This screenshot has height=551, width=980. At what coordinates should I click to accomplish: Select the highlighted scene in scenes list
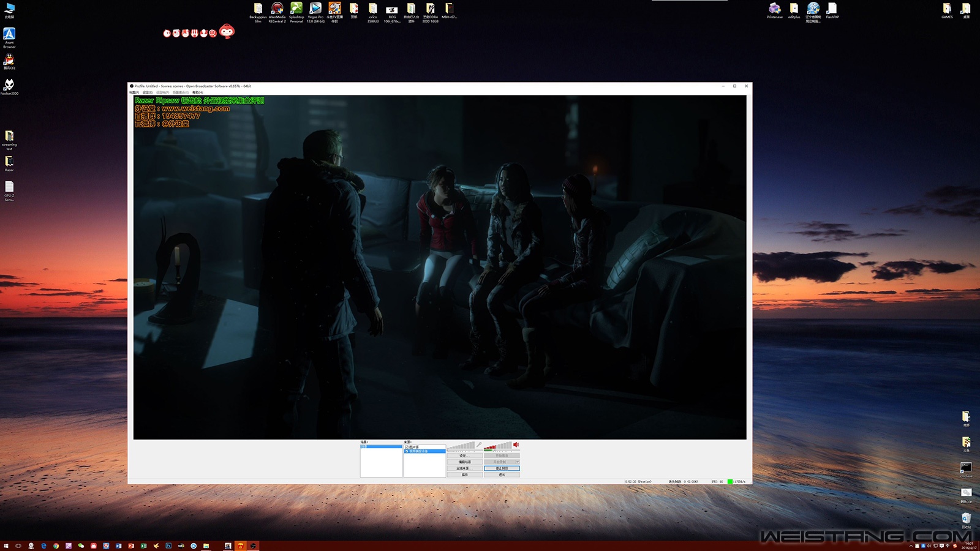(381, 446)
